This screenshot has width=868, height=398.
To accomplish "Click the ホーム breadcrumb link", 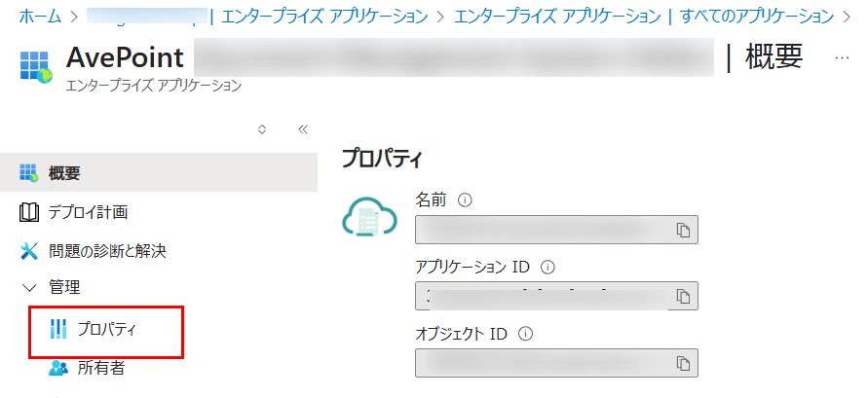I will 40,17.
